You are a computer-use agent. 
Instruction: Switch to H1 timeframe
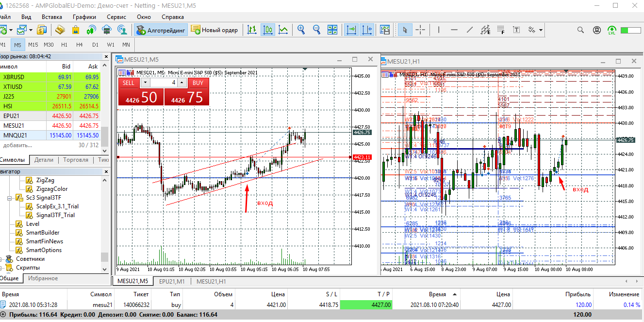64,45
